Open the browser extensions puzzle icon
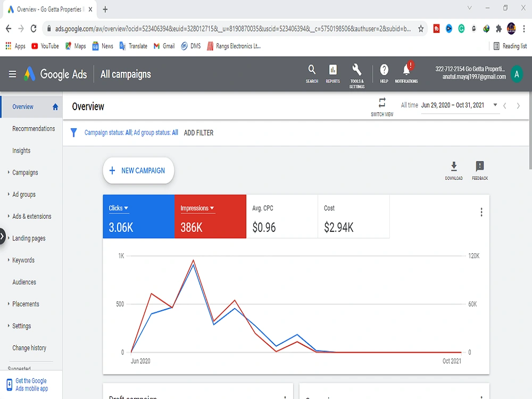This screenshot has width=532, height=399. [x=498, y=29]
